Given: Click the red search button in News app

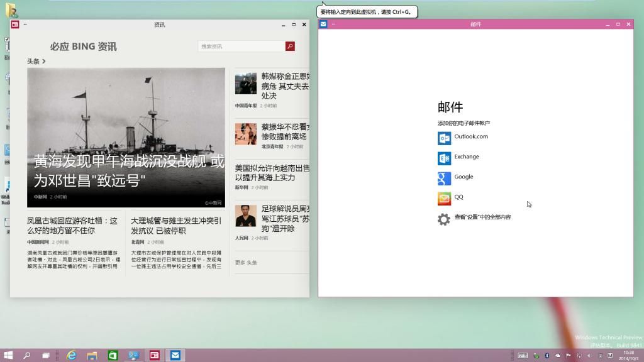Looking at the screenshot, I should [x=290, y=47].
